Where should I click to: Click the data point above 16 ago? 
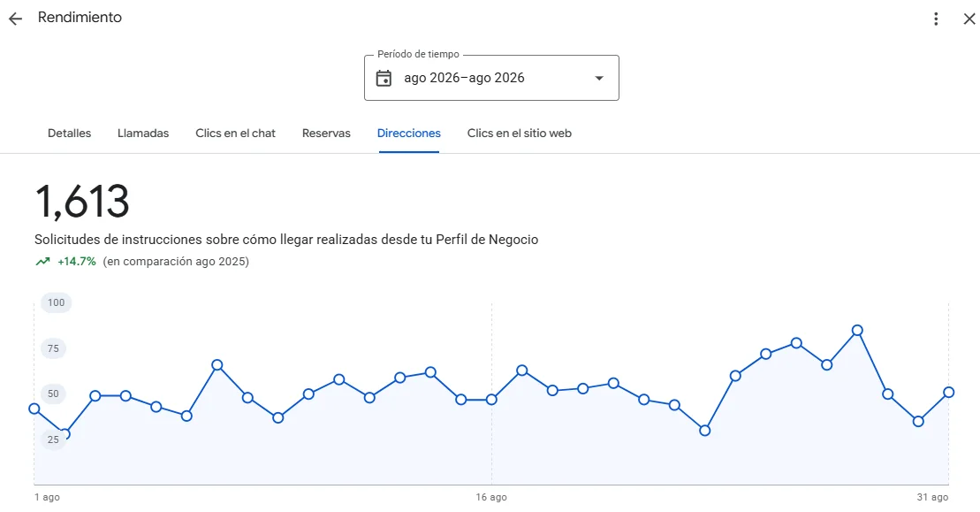pos(491,400)
